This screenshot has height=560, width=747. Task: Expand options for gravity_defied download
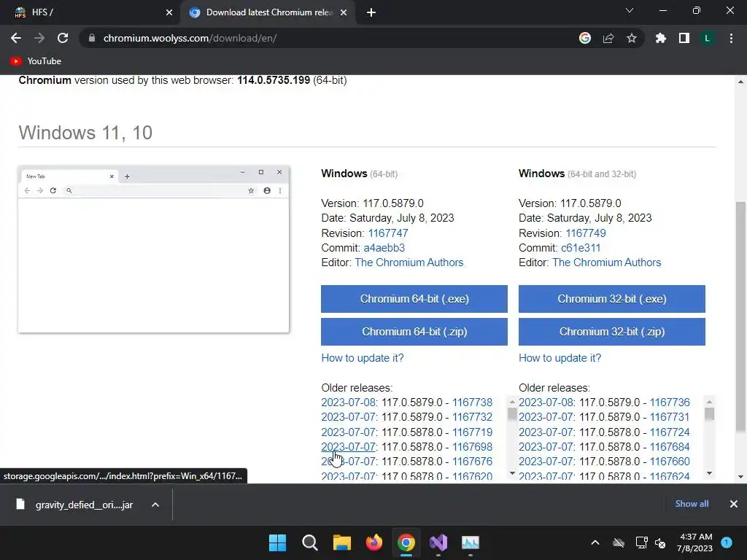155,505
